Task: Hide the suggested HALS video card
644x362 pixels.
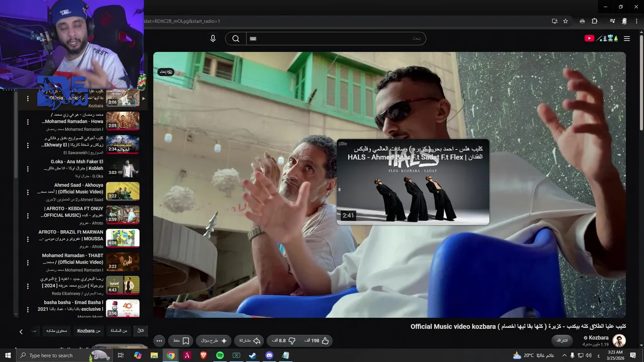Action: click(166, 72)
